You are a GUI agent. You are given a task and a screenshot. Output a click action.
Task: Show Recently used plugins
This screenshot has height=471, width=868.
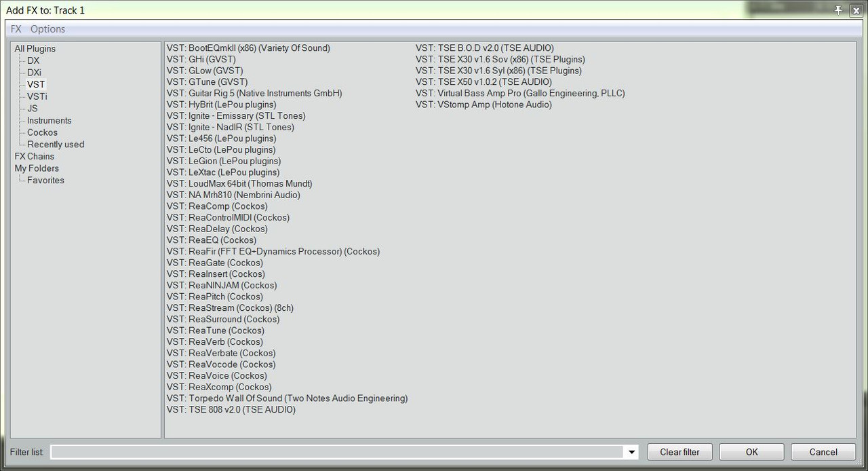pyautogui.click(x=56, y=145)
